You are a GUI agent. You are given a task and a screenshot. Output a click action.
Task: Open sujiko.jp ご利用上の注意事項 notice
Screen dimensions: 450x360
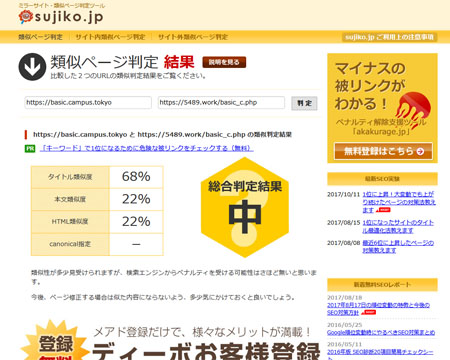tap(390, 37)
